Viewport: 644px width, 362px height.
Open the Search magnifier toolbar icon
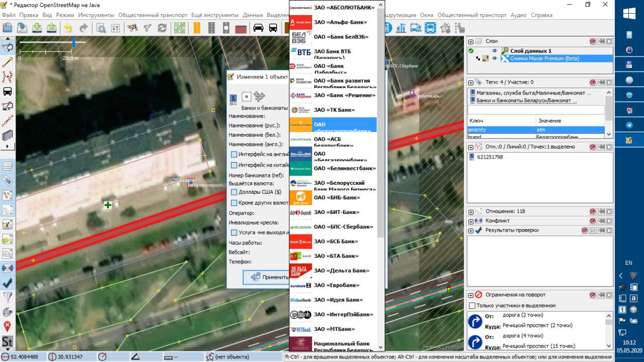click(x=101, y=28)
